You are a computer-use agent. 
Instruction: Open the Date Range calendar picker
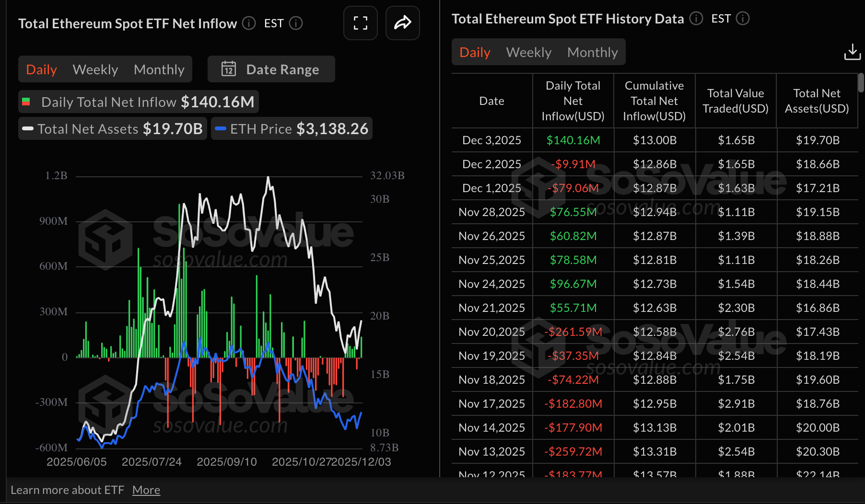(x=270, y=69)
